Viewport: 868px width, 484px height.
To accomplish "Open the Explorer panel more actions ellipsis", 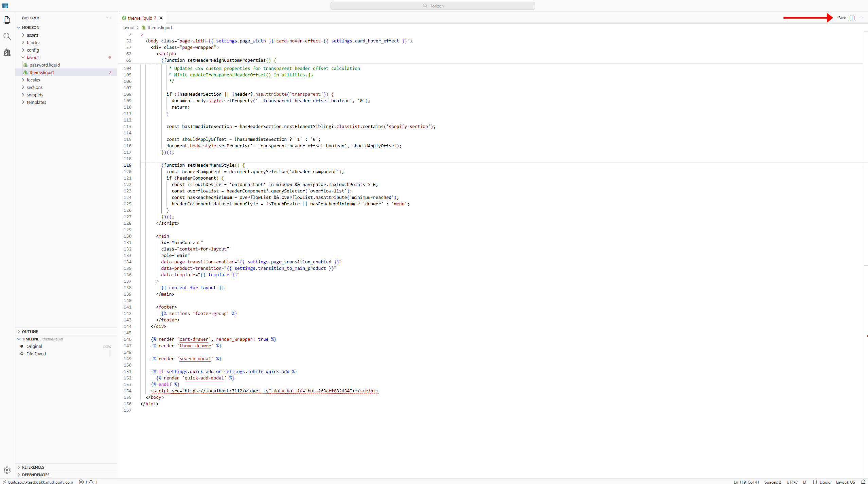I will click(x=109, y=18).
